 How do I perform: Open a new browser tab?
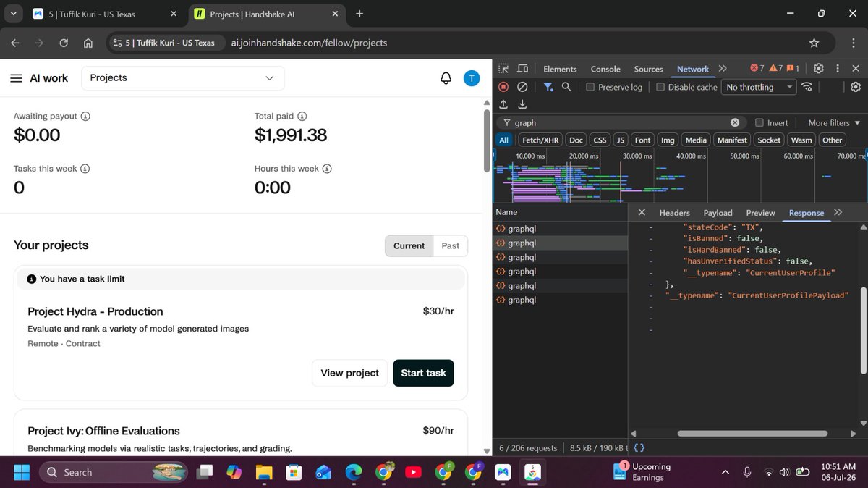point(359,13)
